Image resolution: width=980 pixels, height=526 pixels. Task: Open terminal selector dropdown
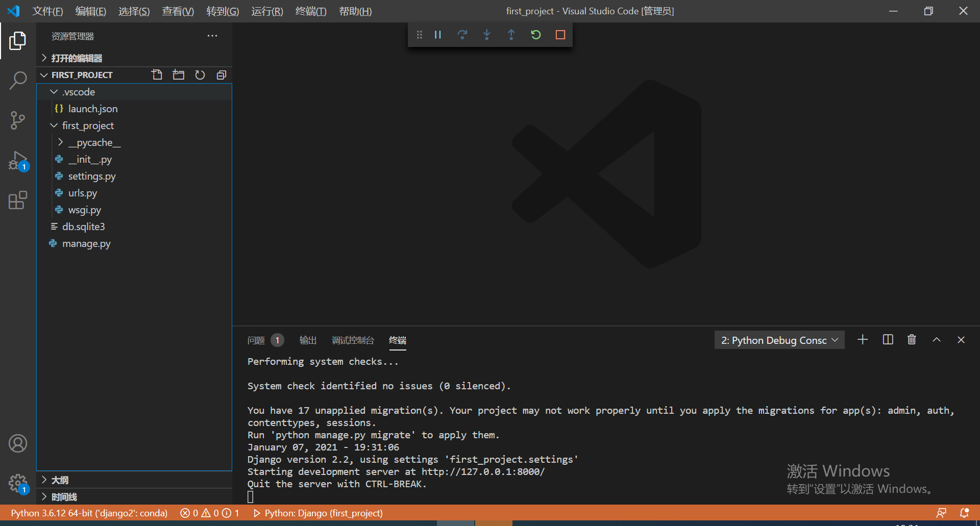(x=779, y=340)
